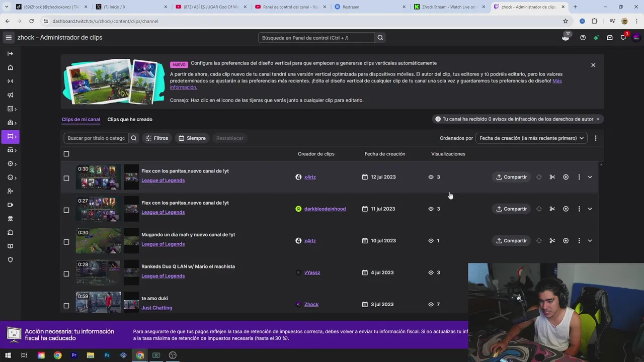Open the help question mark icon
Viewport: 644px width, 362px height.
pyautogui.click(x=583, y=38)
